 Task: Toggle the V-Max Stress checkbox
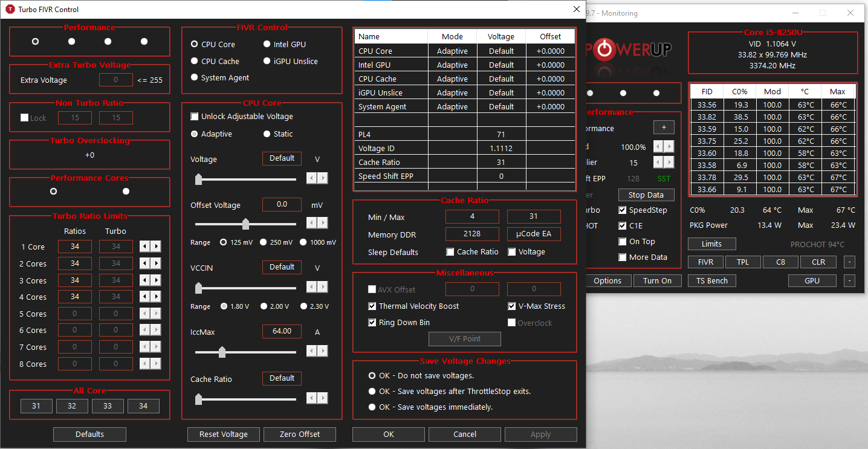[512, 306]
